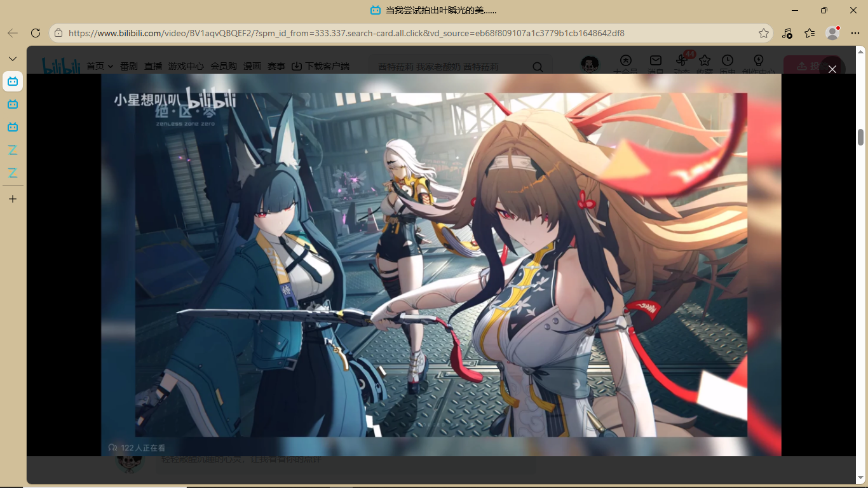Click the bilibili logo in header
The image size is (868, 488).
[x=61, y=65]
